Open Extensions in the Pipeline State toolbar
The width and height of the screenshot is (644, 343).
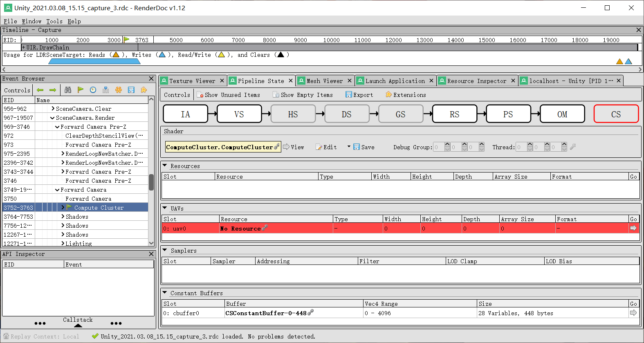pos(406,95)
